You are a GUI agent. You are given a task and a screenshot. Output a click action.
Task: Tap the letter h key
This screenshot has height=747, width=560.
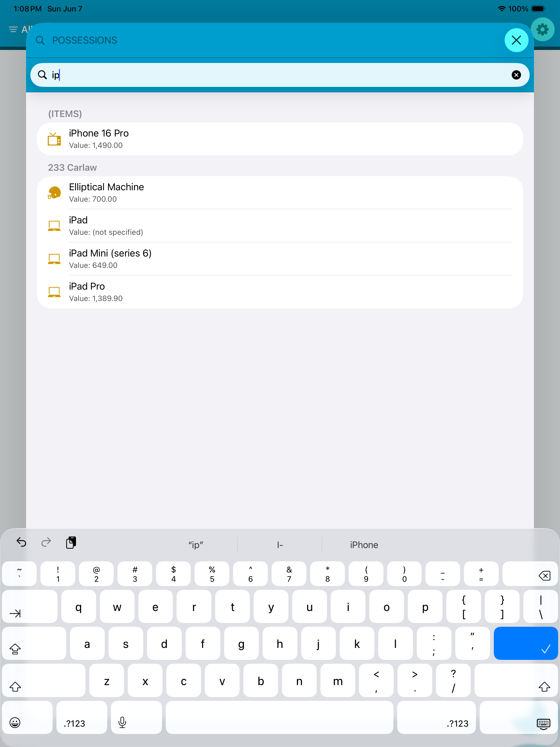tap(280, 643)
